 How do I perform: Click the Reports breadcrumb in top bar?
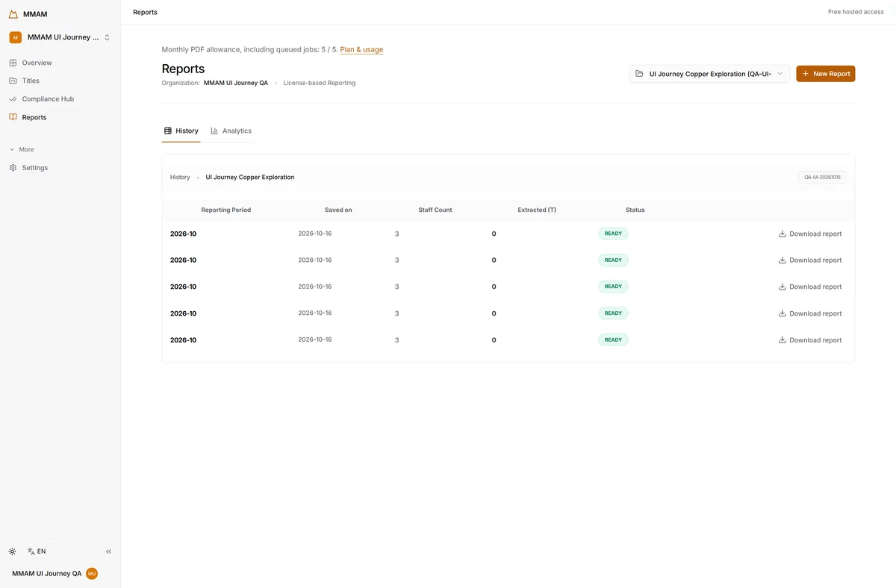145,12
